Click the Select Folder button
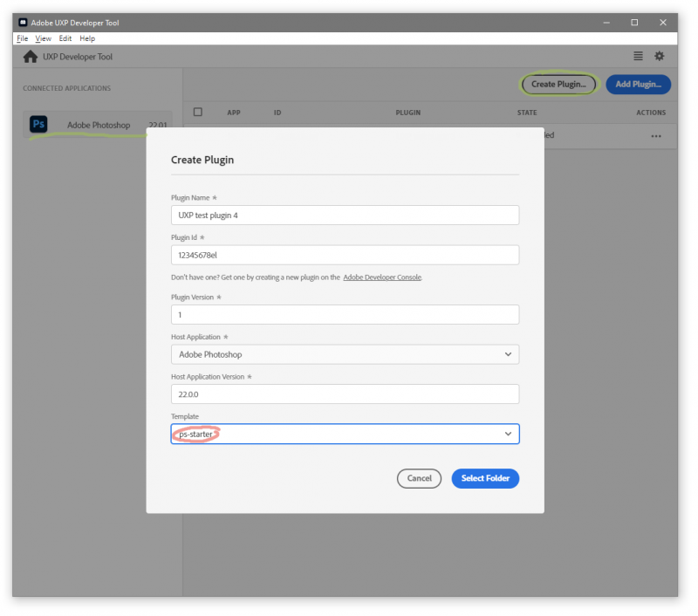The width and height of the screenshot is (698, 616). click(x=485, y=478)
